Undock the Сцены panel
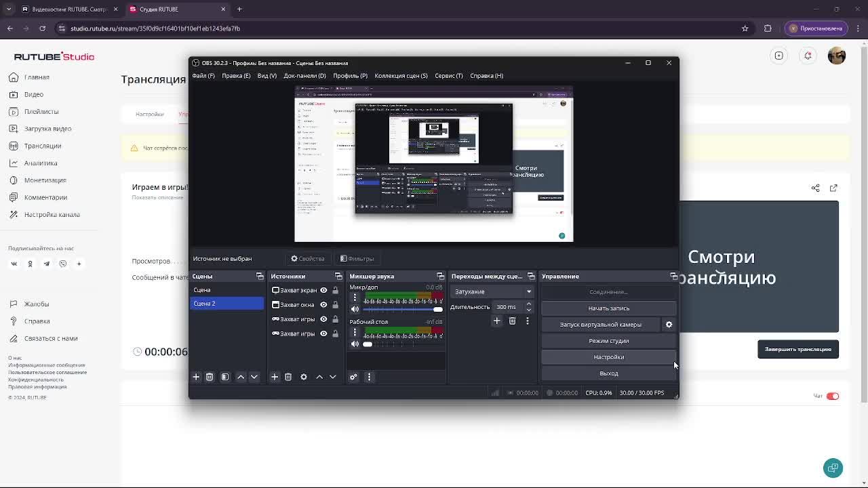Viewport: 868px width, 488px height. (260, 277)
